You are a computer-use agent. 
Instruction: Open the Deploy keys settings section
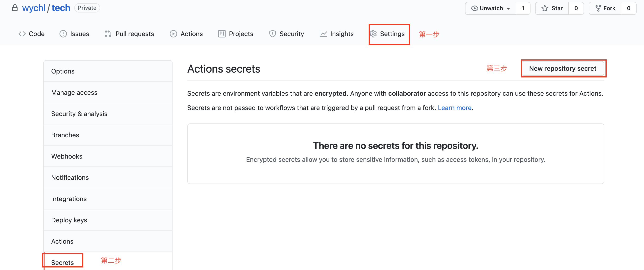(69, 220)
